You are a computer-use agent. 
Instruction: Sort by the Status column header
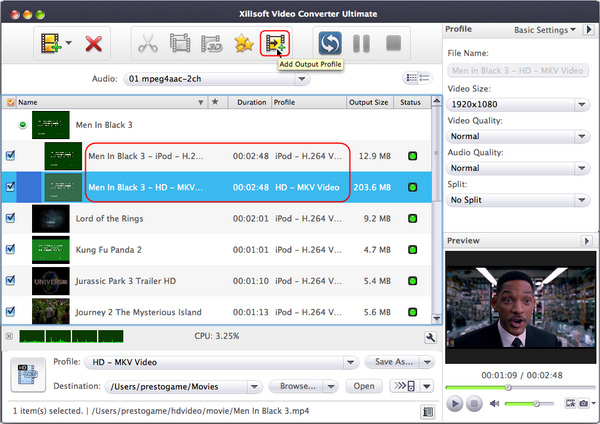pyautogui.click(x=412, y=102)
